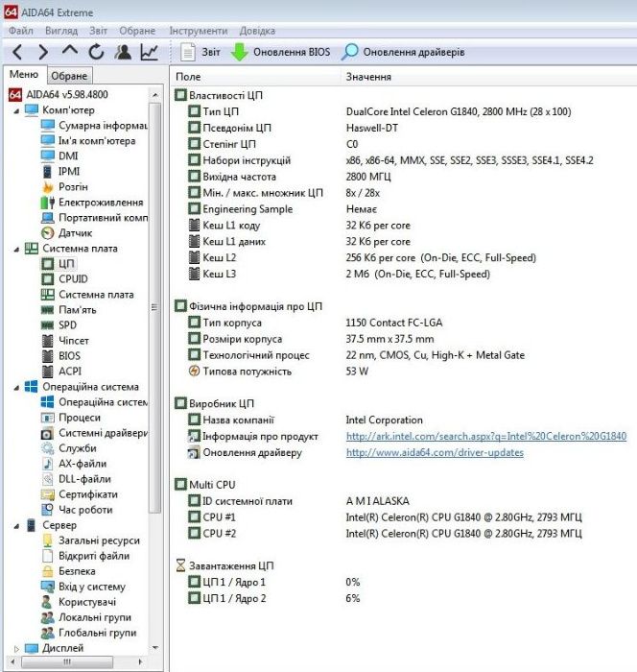Open the user management toolbar icon
Screen dimensions: 637x672
tap(123, 52)
